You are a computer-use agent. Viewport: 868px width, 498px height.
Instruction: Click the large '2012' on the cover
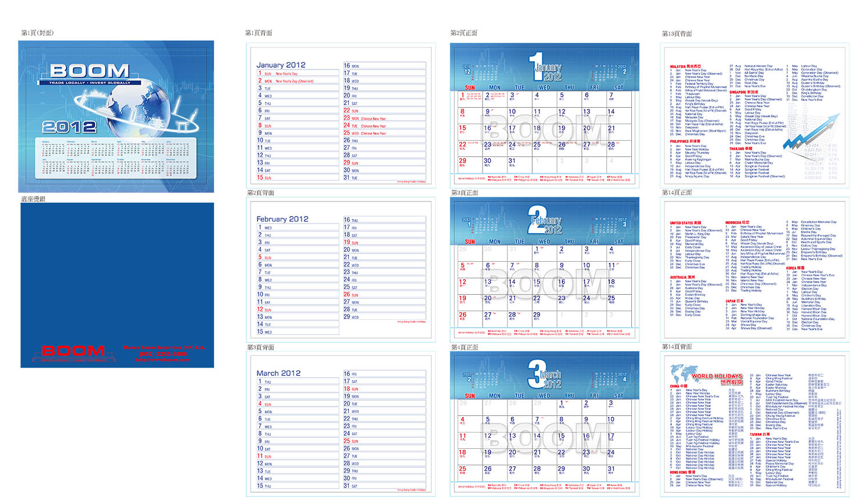pyautogui.click(x=69, y=127)
